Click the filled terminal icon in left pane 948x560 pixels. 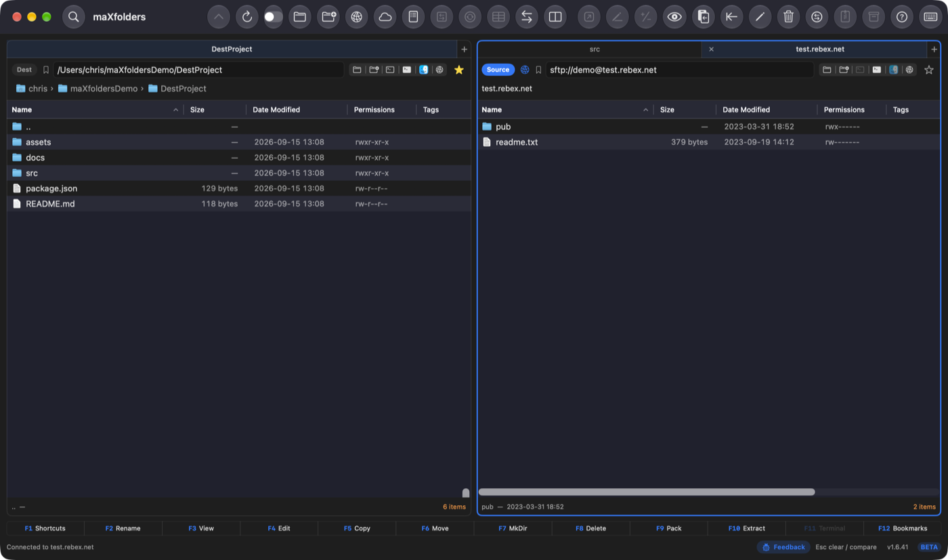[407, 70]
